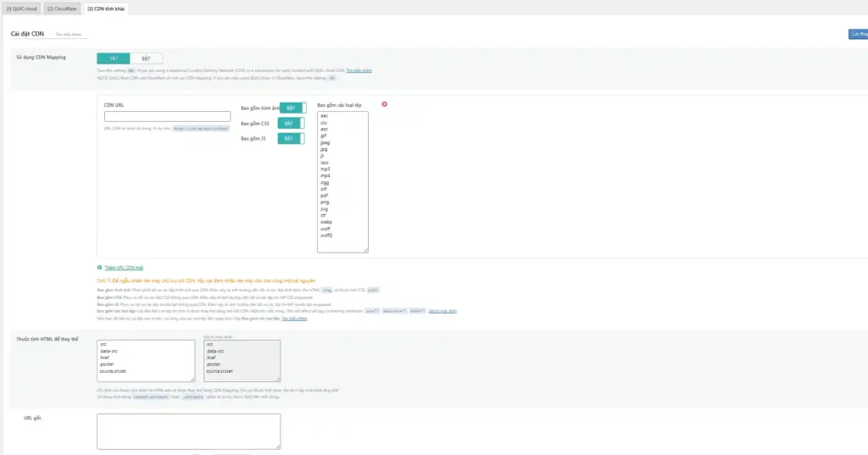Click source.srcset in the editable attributes box

[113, 371]
